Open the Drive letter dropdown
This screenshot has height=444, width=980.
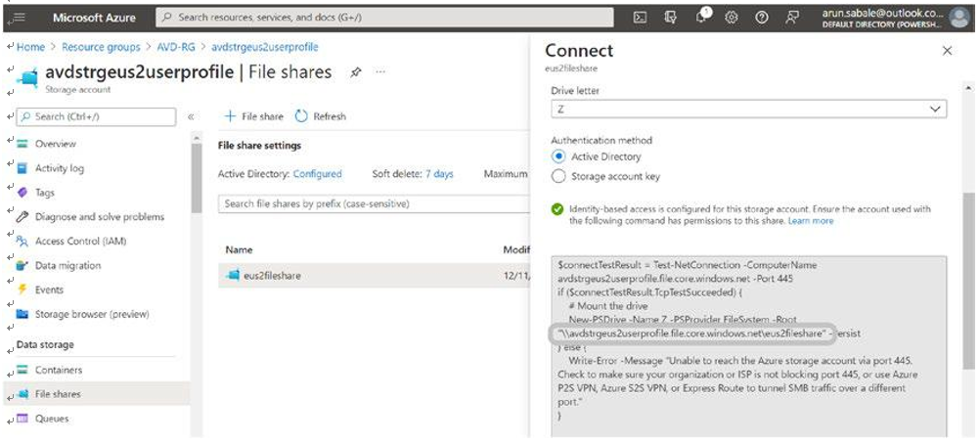point(749,109)
